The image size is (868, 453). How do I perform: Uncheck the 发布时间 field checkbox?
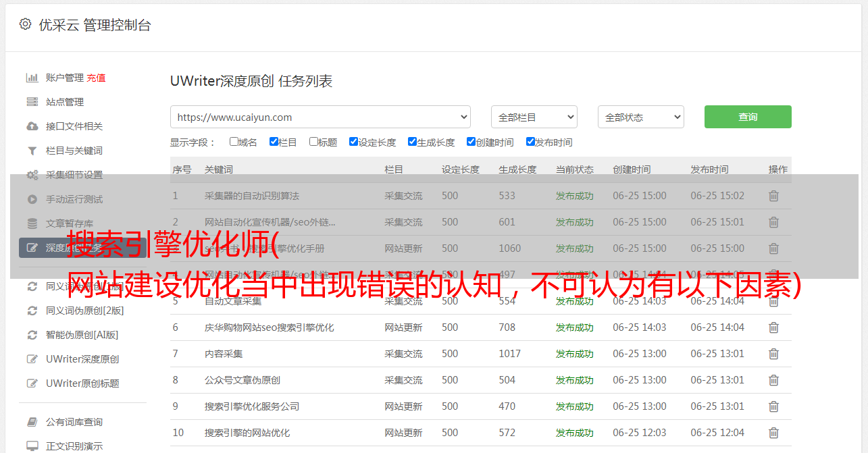(x=530, y=142)
